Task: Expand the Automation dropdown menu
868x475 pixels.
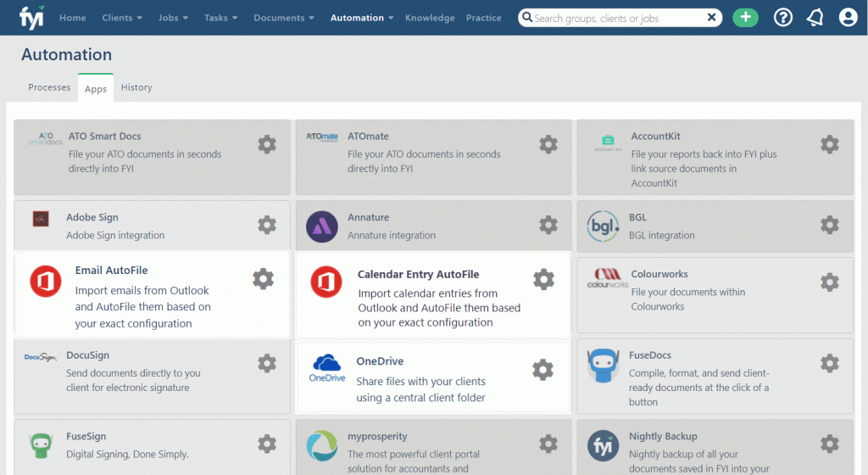Action: point(362,18)
